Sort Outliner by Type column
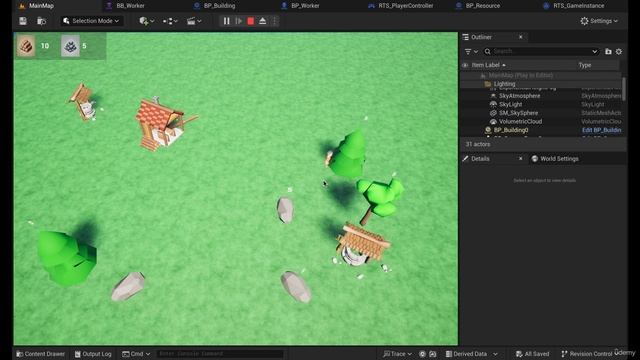640x360 pixels. tap(584, 65)
